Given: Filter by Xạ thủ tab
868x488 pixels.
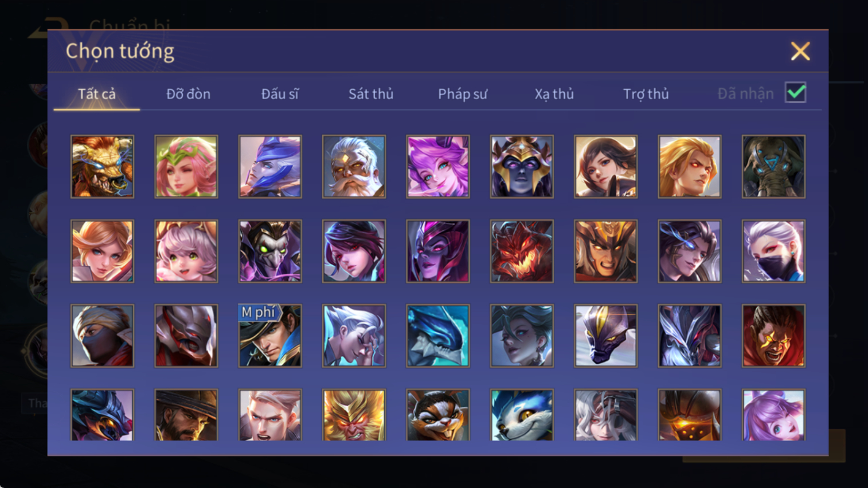Looking at the screenshot, I should [554, 94].
